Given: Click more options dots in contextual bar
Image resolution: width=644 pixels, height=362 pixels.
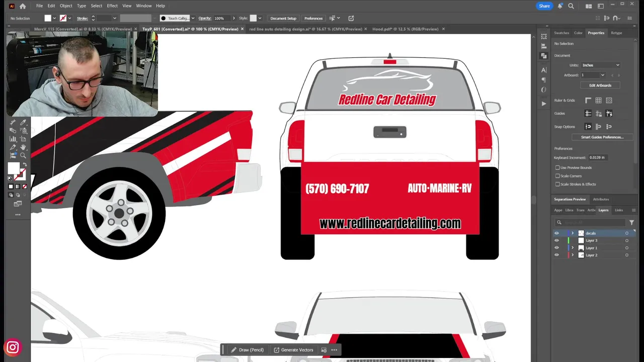Looking at the screenshot, I should [334, 350].
